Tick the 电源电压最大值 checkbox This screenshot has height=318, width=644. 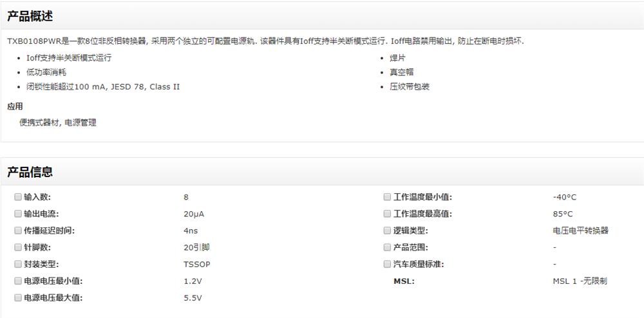pos(17,298)
